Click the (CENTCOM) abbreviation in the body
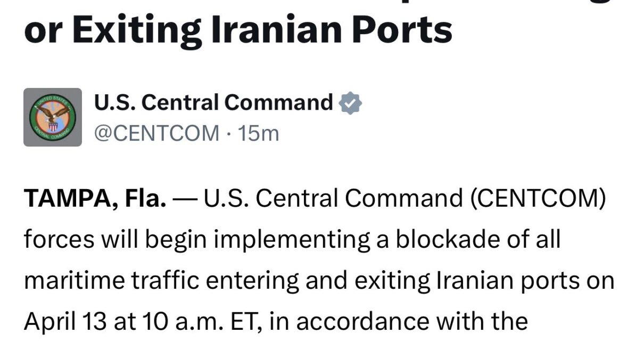 click(x=537, y=199)
